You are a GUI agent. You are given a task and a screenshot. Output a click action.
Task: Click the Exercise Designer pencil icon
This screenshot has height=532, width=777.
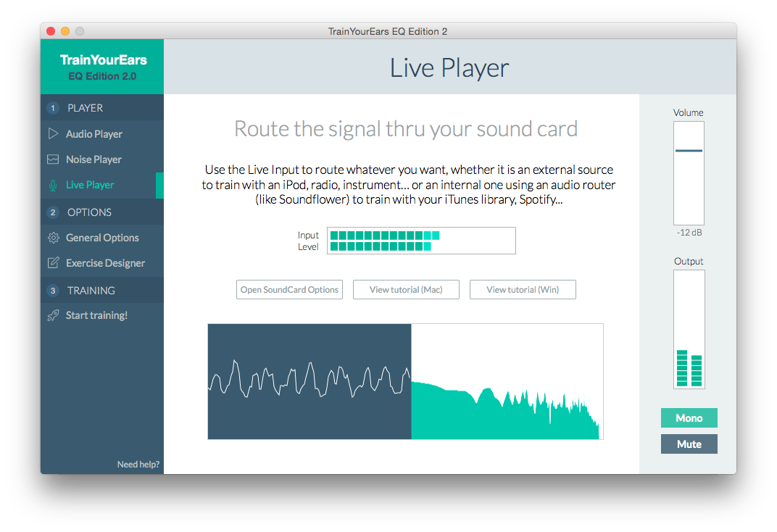(51, 262)
